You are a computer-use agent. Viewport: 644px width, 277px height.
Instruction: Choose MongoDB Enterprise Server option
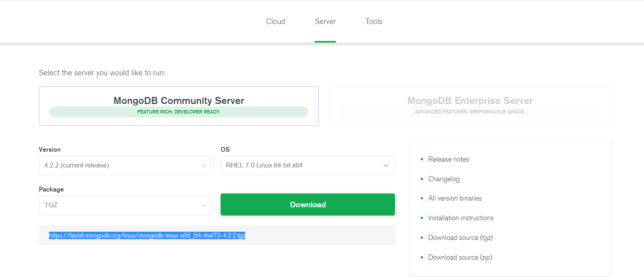tap(470, 106)
